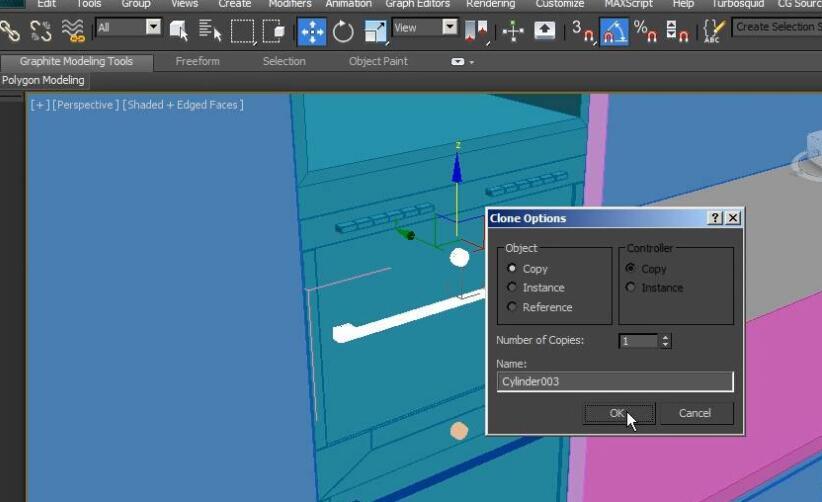
Task: Select Instance under Object group
Action: [513, 288]
